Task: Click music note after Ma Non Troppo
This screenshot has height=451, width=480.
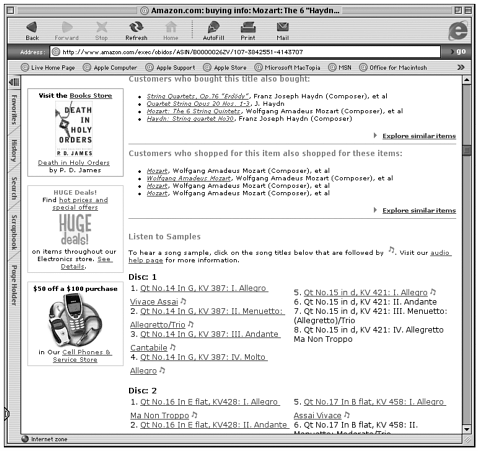Action: [x=194, y=415]
